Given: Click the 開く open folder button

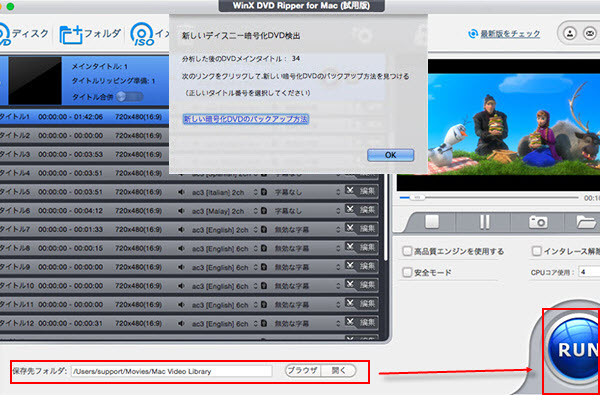Looking at the screenshot, I should click(339, 371).
